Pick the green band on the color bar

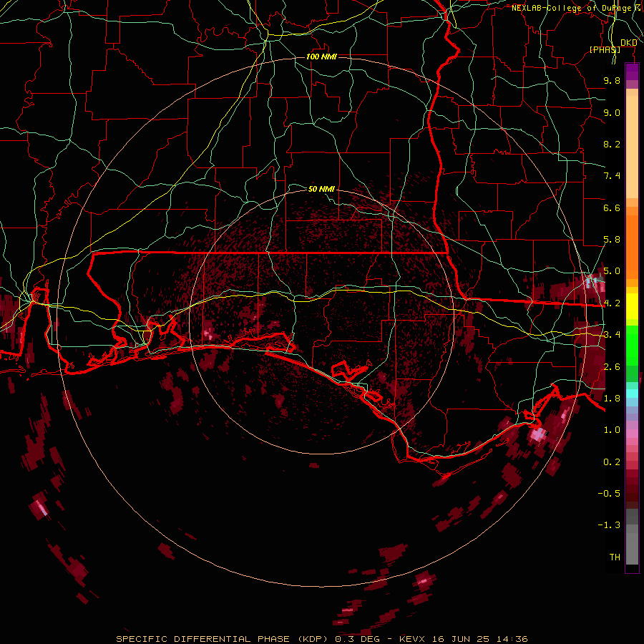(632, 346)
